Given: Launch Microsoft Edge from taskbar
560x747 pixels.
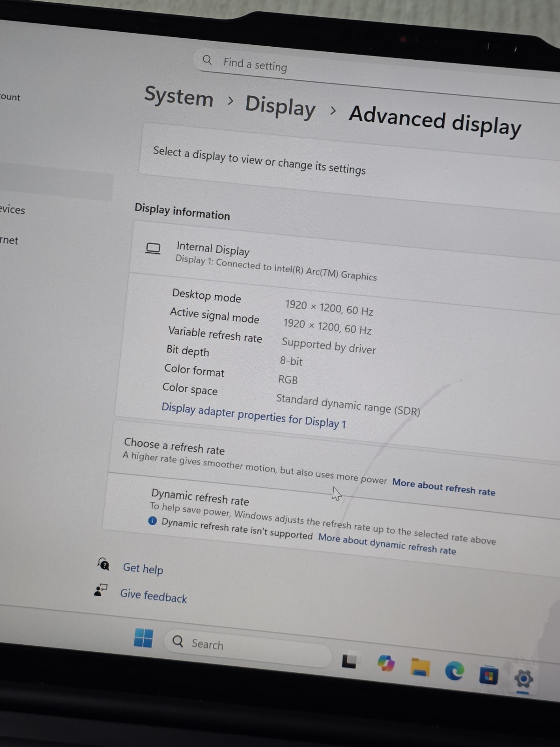Looking at the screenshot, I should 455,671.
